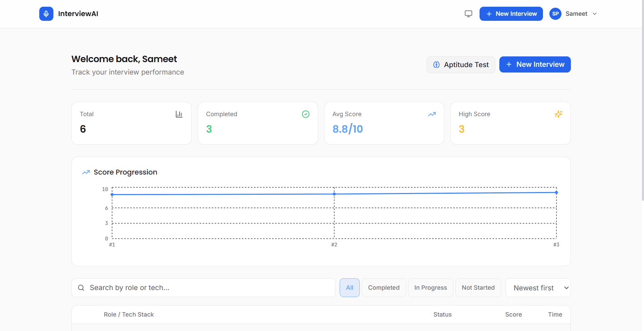Click the header New Interview button
The image size is (644, 331).
pyautogui.click(x=511, y=14)
